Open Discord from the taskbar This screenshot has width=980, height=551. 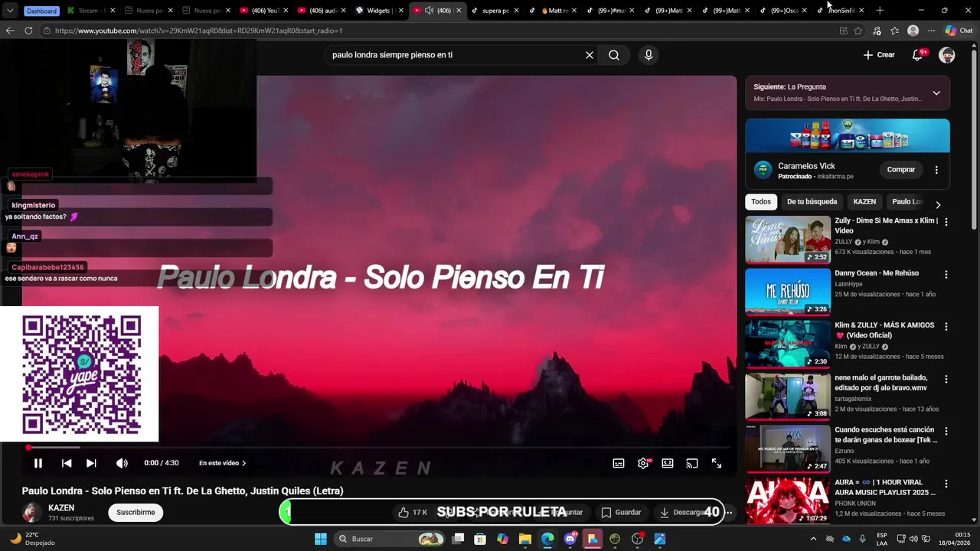[x=570, y=539]
